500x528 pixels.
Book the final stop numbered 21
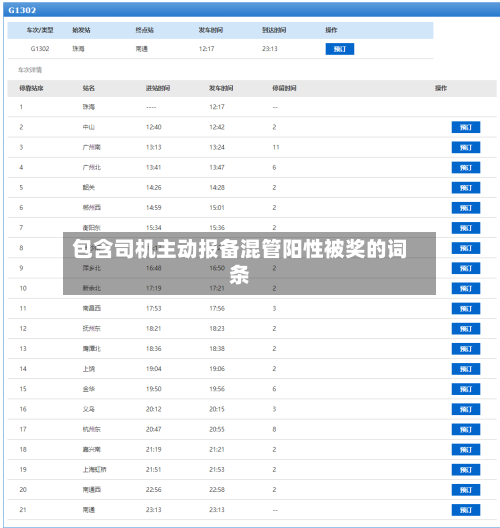[466, 510]
